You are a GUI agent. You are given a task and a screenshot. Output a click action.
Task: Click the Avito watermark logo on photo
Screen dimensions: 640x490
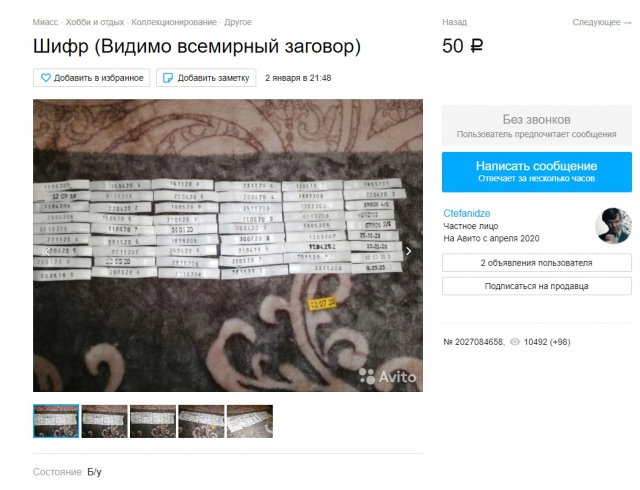point(388,376)
